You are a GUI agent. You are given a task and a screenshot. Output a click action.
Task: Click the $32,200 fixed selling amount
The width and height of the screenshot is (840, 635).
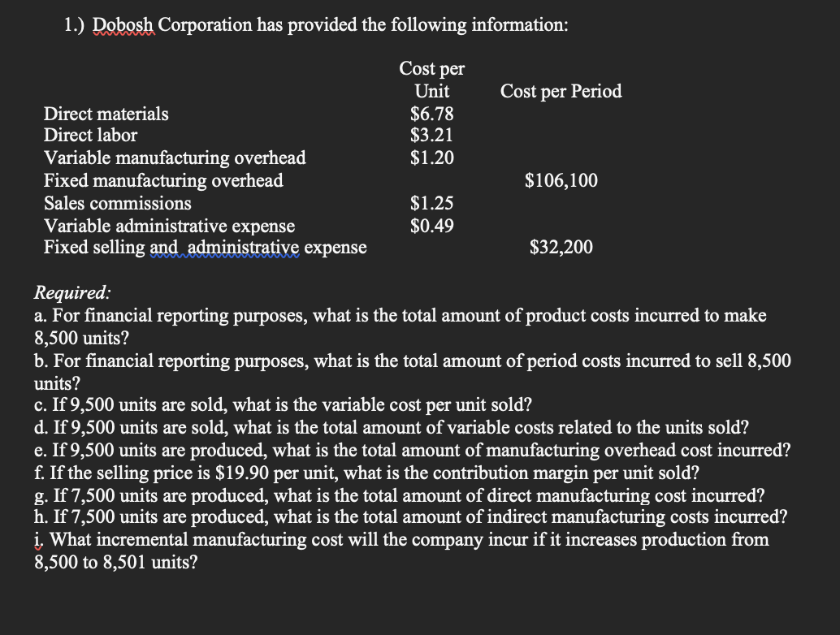pyautogui.click(x=561, y=248)
